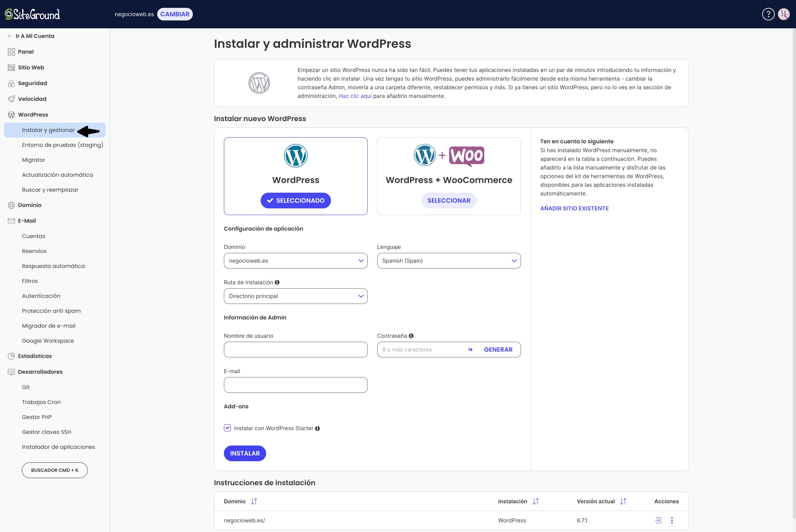Viewport: 796px width, 532px height.
Task: Open Buscar y reemplazar
Action: tap(50, 190)
